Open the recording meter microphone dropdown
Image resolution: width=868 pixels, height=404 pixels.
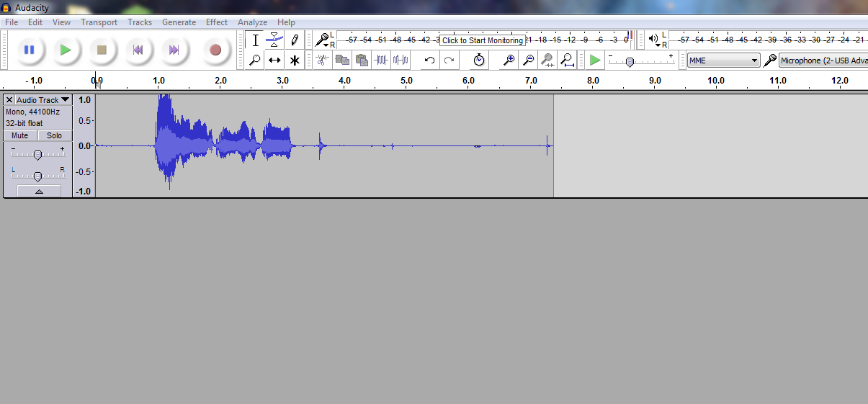[x=323, y=40]
